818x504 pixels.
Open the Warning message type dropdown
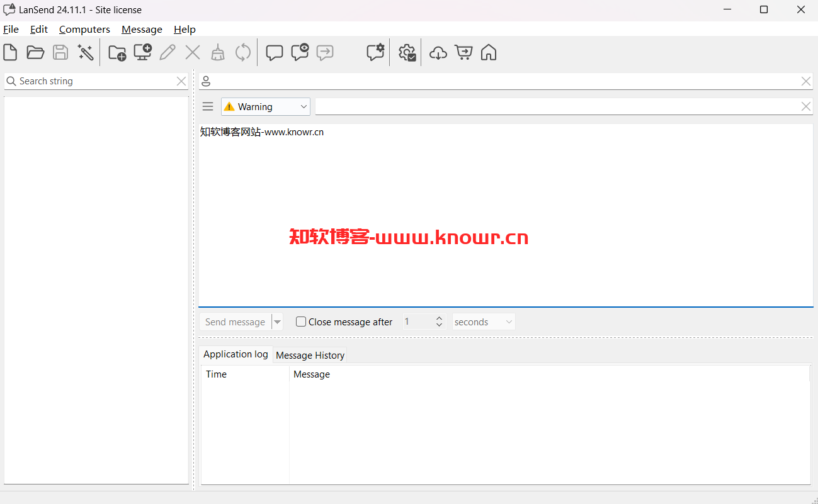click(x=266, y=107)
